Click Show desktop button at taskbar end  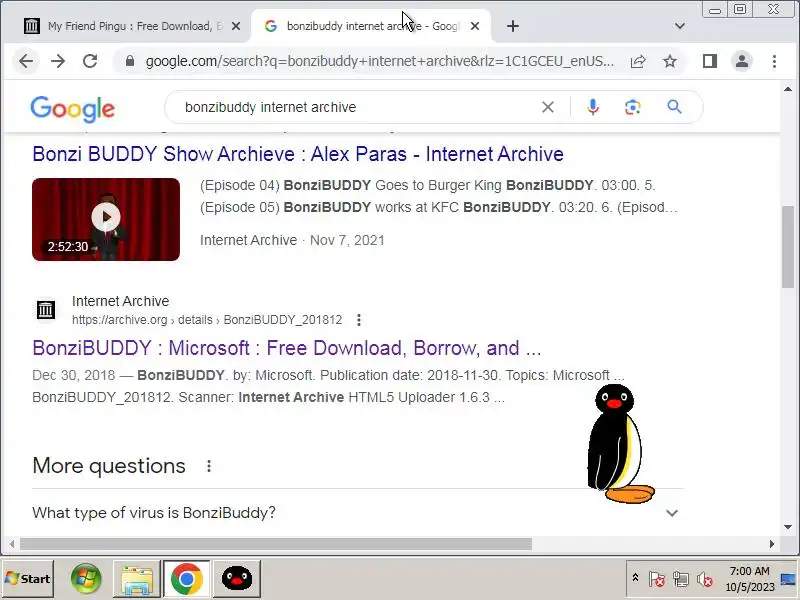point(789,579)
